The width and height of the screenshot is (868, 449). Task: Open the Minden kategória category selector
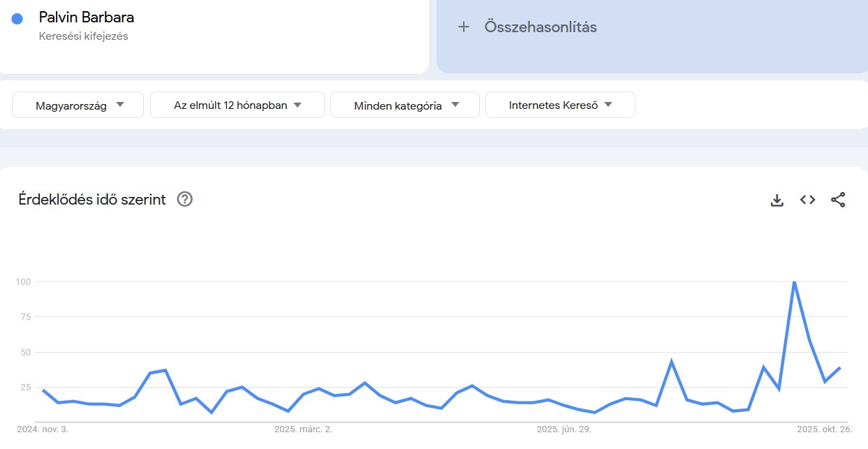coord(404,105)
